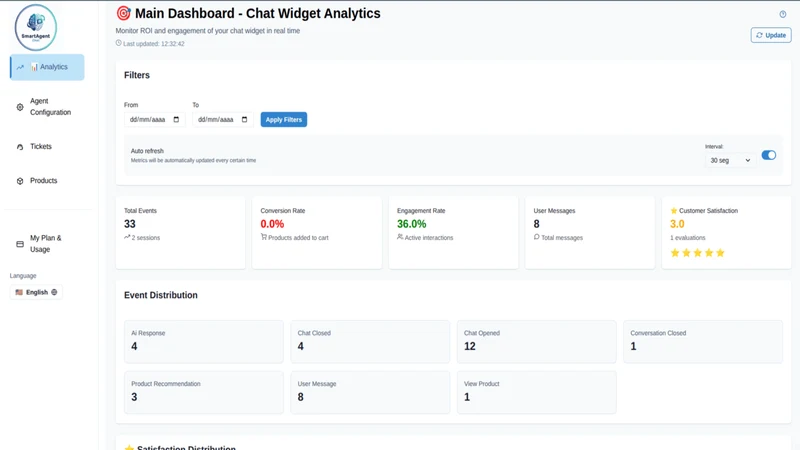The width and height of the screenshot is (800, 450).
Task: Select the Product Recommendation event card
Action: [204, 392]
